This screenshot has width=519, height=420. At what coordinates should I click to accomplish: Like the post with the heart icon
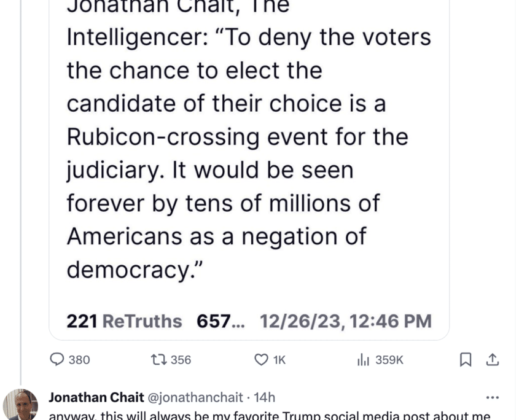coord(262,360)
